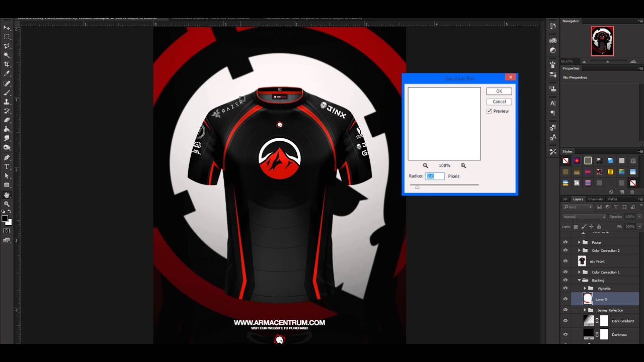Select the Properties panel tab

571,68
